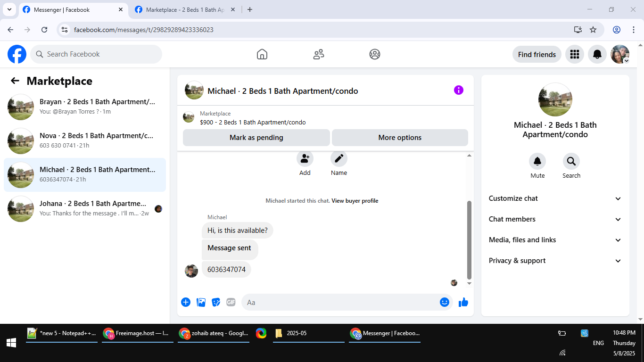Choose a GIF with the GIF icon
The image size is (644, 362).
[x=231, y=302]
